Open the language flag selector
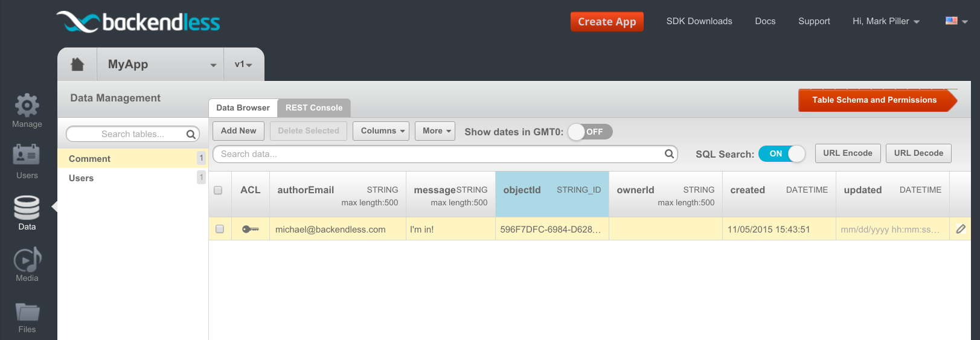This screenshot has width=980, height=340. (x=956, y=21)
